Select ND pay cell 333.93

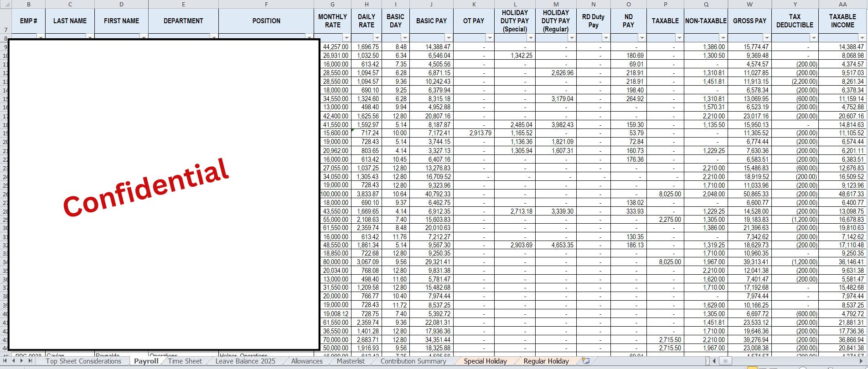tap(628, 211)
